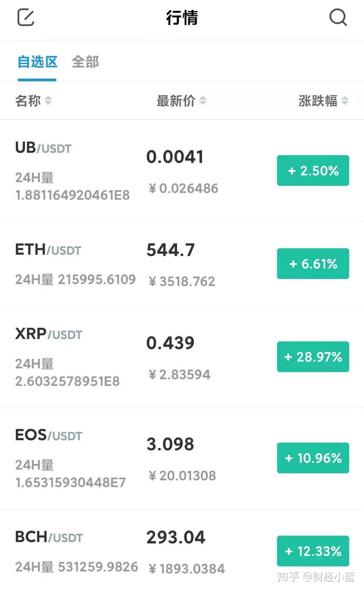The image size is (364, 592).
Task: Tap the 行情 page title
Action: [x=182, y=18]
